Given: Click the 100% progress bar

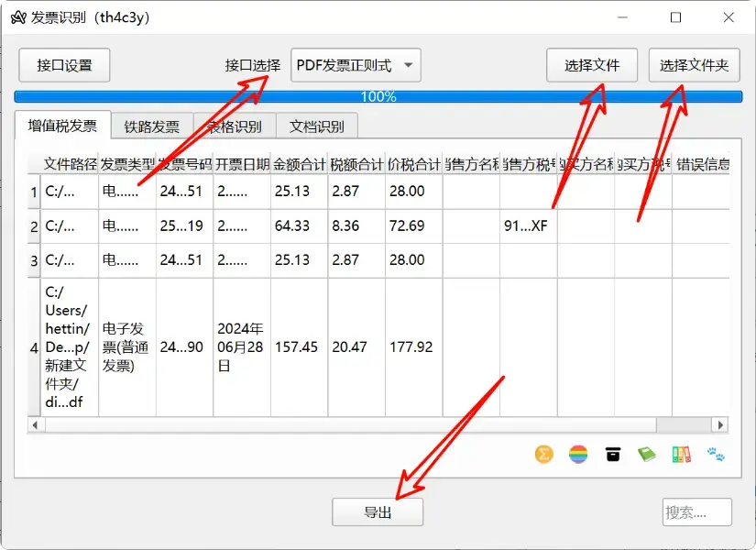Looking at the screenshot, I should 378,95.
